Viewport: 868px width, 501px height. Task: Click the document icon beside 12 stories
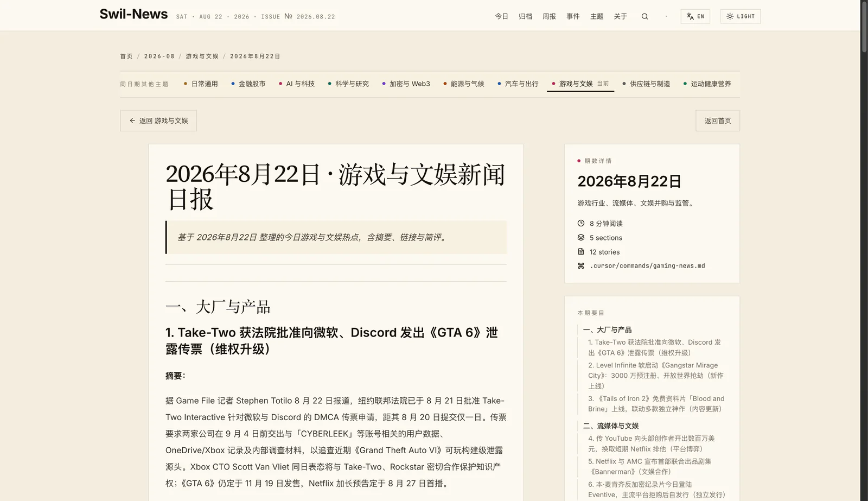[x=581, y=252]
